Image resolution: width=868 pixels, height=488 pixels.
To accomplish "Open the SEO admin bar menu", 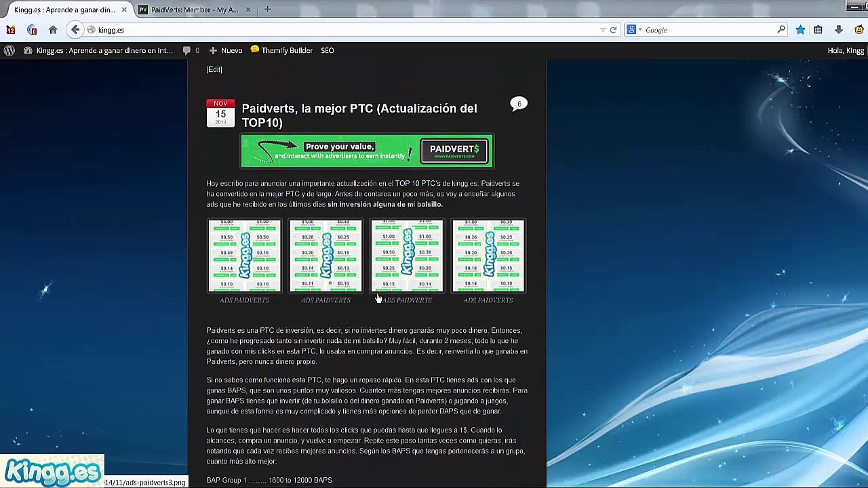I will (x=328, y=50).
